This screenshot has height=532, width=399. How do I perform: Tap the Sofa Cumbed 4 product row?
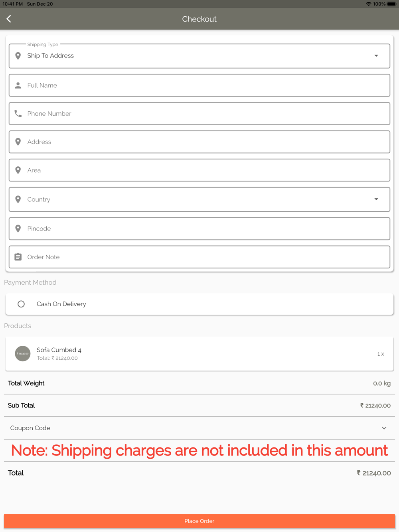pos(199,354)
